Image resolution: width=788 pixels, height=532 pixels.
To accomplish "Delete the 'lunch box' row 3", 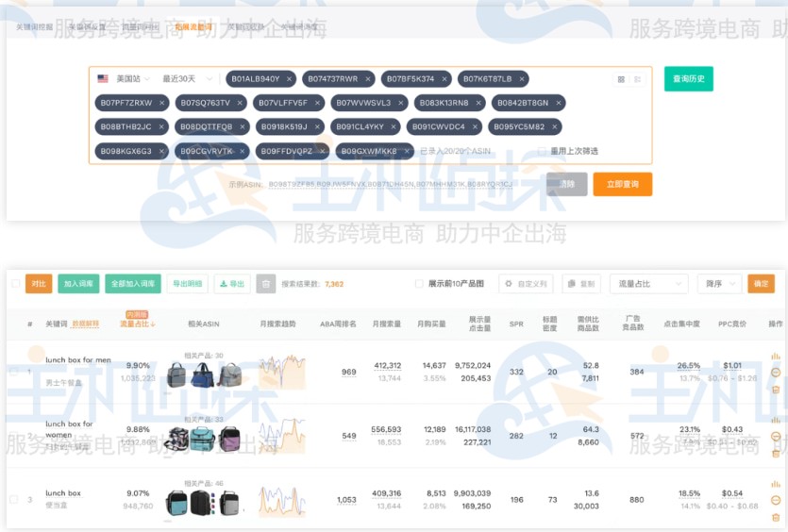I will click(x=776, y=517).
